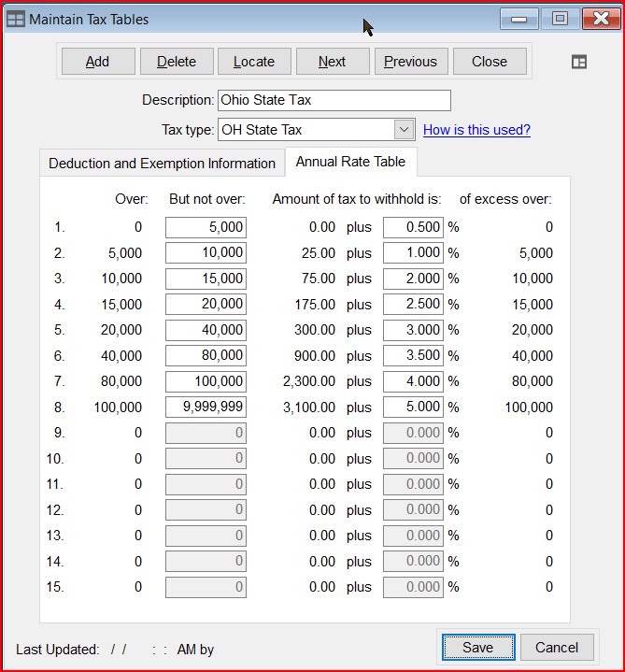The width and height of the screenshot is (625, 672).
Task: Go to the Next tax table
Action: click(x=333, y=62)
